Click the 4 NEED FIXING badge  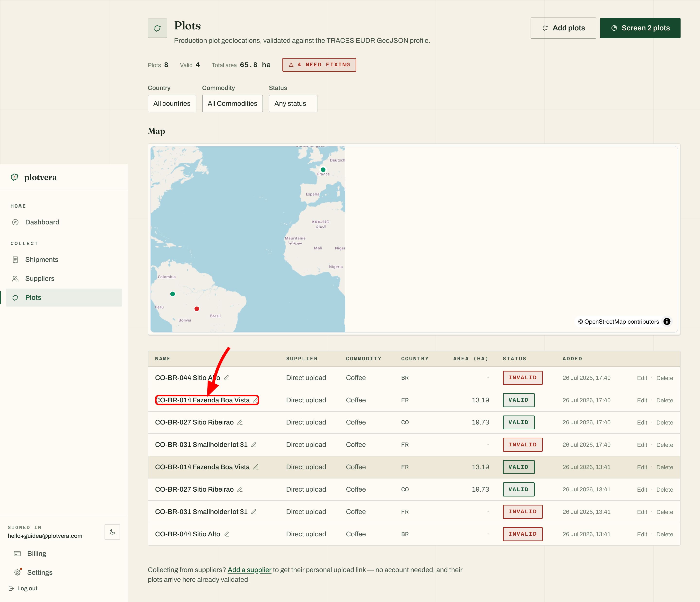(319, 65)
